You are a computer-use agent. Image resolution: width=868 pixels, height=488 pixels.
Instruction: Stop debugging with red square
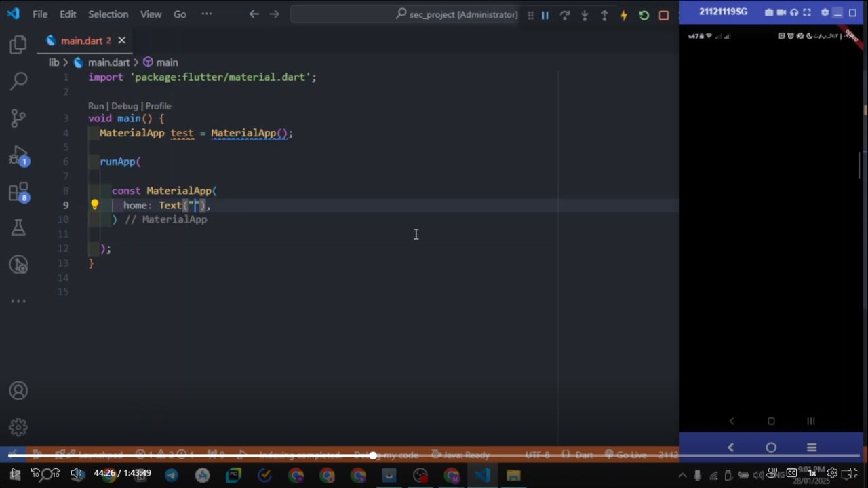click(x=664, y=15)
